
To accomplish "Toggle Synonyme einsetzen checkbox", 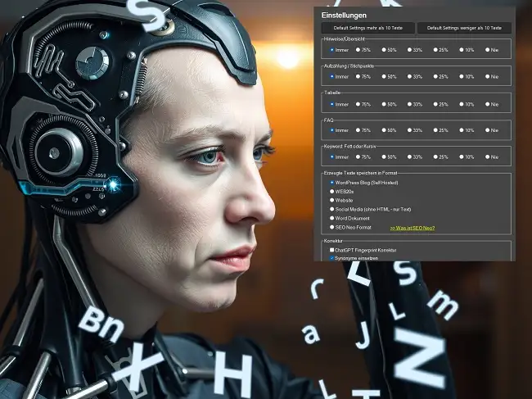I will [x=331, y=258].
